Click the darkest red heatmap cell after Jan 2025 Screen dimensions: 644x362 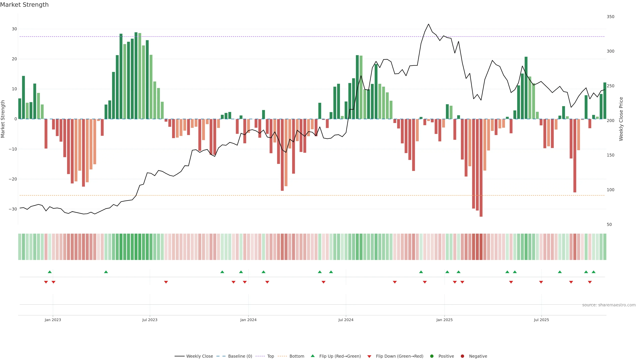[481, 247]
